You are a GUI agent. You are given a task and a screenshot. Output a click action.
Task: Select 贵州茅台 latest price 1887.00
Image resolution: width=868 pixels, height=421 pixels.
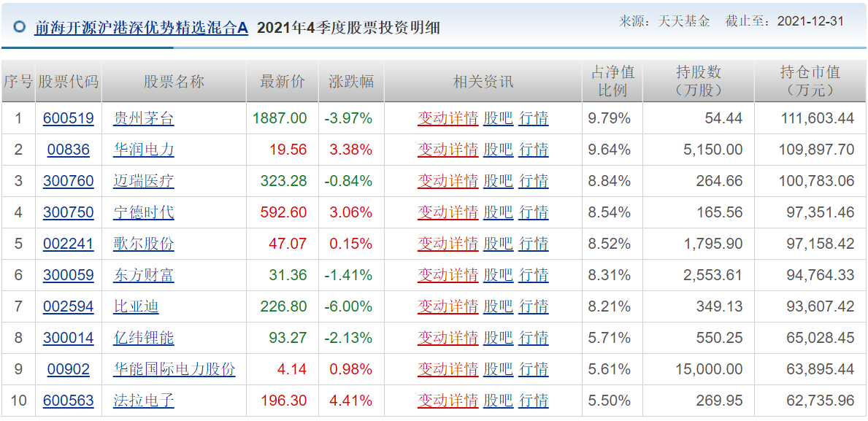tap(280, 117)
